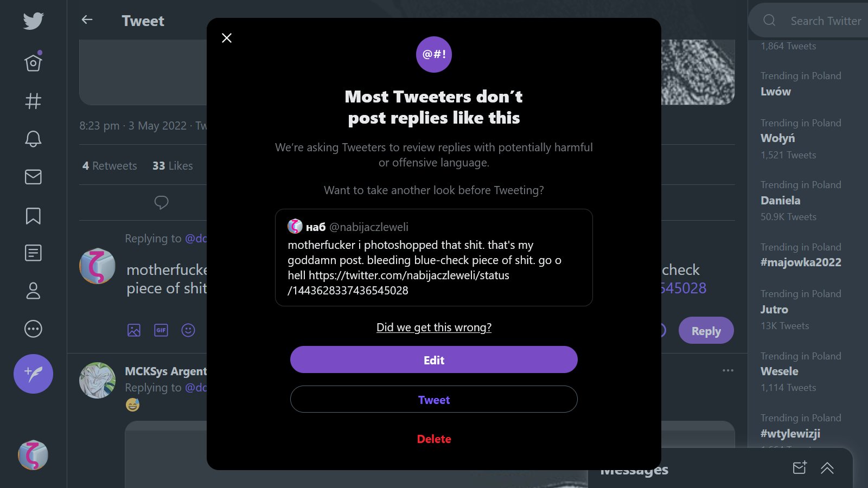This screenshot has width=868, height=488.
Task: Go back with the arrow
Action: [x=87, y=20]
